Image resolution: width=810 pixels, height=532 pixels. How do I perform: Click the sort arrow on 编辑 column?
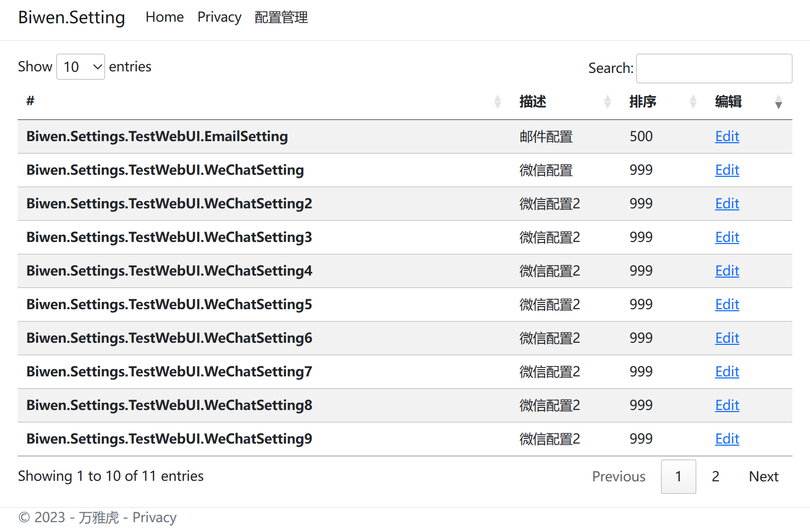(779, 103)
